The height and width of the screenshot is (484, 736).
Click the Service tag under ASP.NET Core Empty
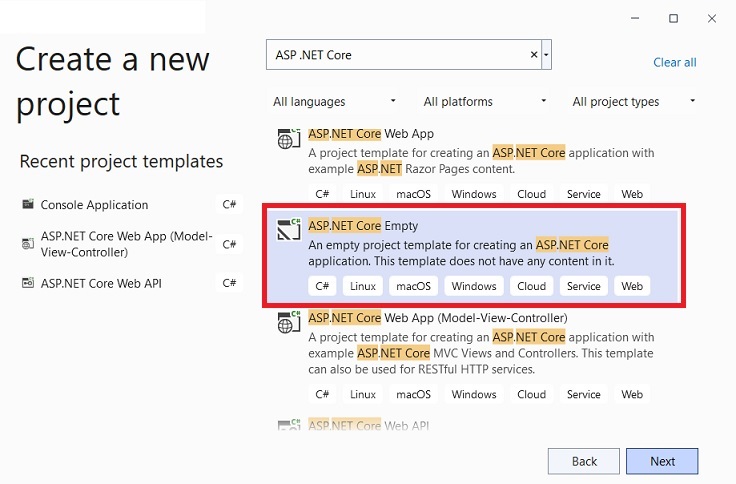tap(583, 286)
